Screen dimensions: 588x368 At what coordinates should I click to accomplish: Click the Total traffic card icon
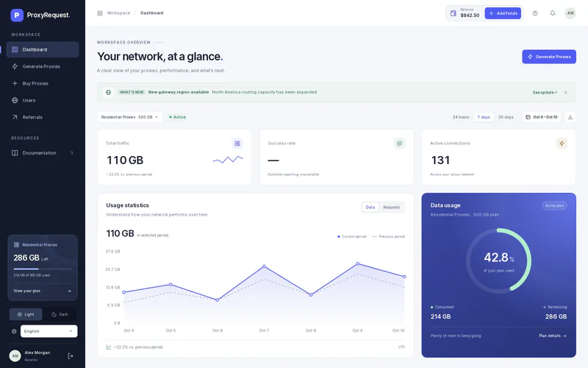(x=237, y=144)
